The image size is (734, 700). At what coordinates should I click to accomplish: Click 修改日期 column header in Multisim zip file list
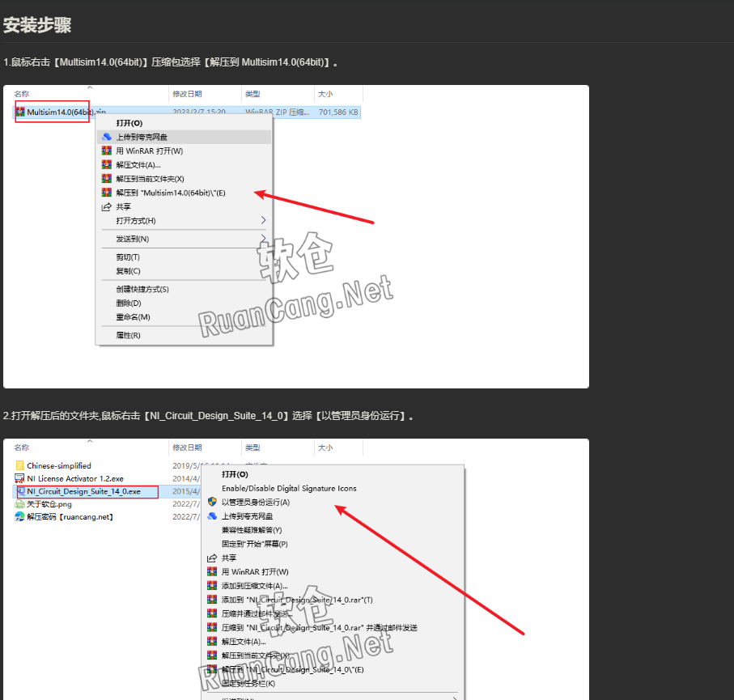[187, 94]
